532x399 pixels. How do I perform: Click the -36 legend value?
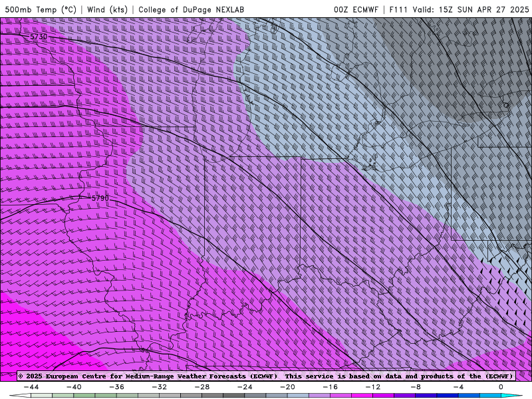(x=117, y=387)
